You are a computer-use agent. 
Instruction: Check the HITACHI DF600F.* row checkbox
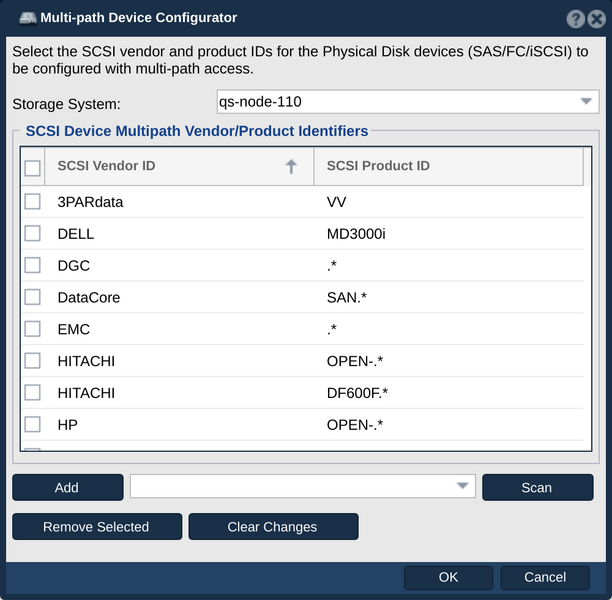pos(32,393)
